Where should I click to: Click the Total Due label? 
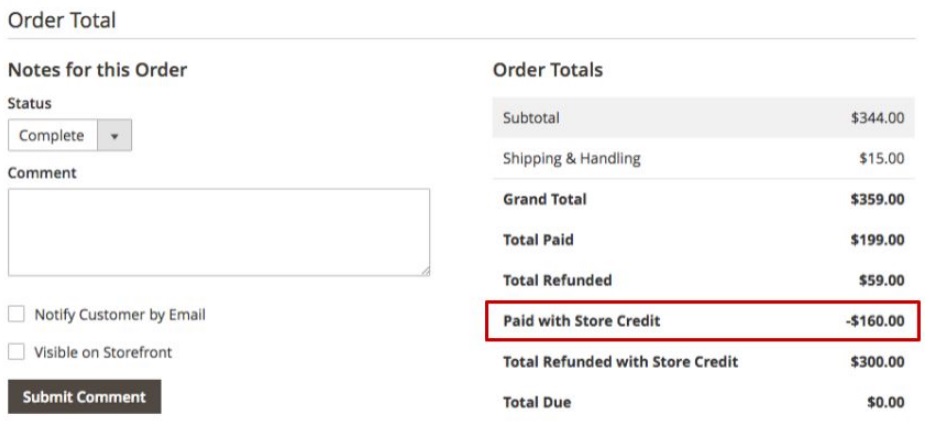pyautogui.click(x=536, y=402)
